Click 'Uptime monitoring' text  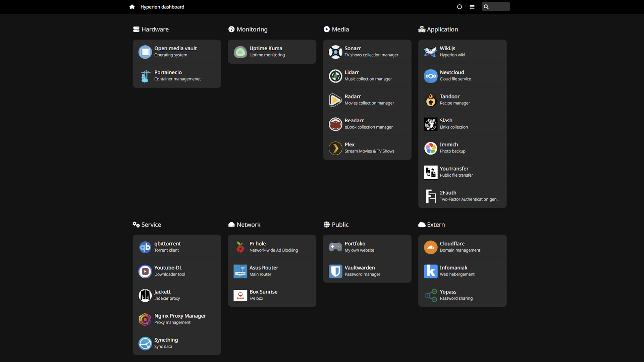click(x=267, y=55)
